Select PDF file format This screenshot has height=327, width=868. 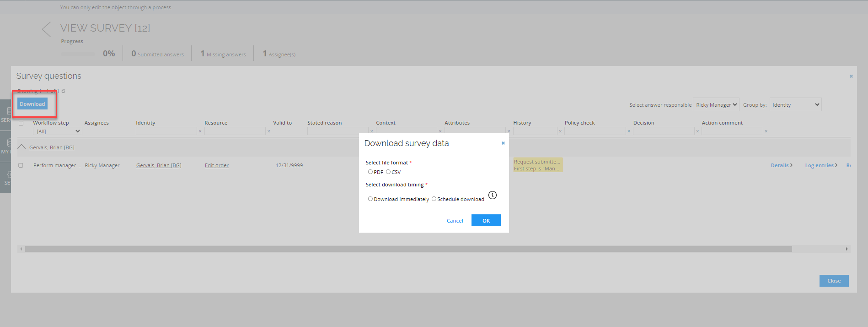pos(370,172)
